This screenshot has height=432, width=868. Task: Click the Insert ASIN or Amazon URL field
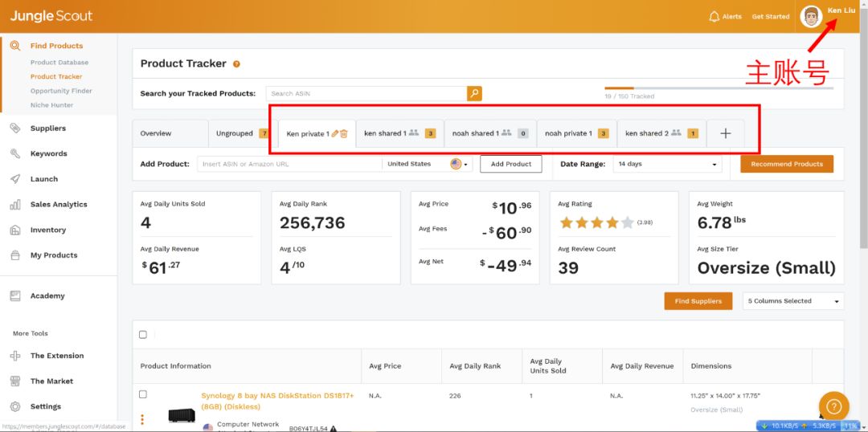pyautogui.click(x=289, y=164)
